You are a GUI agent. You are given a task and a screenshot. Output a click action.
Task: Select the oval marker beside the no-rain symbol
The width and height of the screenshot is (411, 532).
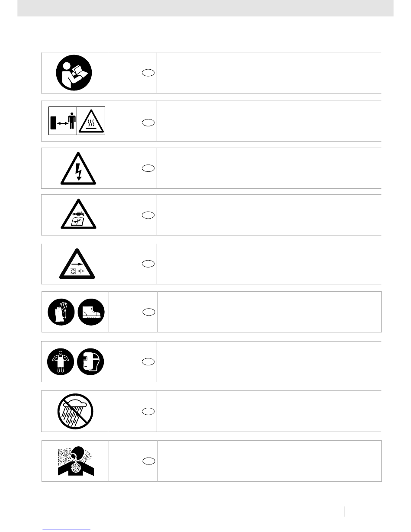[148, 412]
